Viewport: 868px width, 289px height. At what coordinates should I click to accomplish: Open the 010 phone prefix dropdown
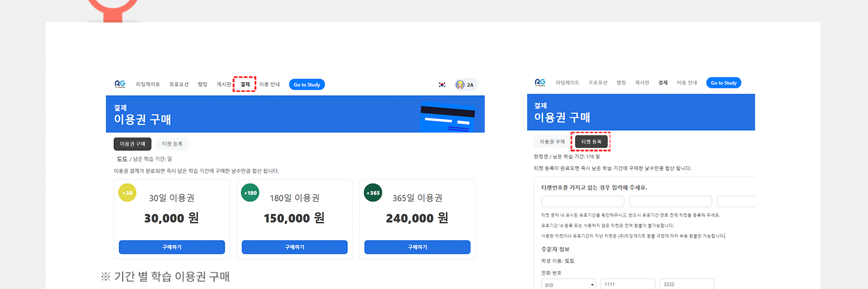tap(568, 284)
